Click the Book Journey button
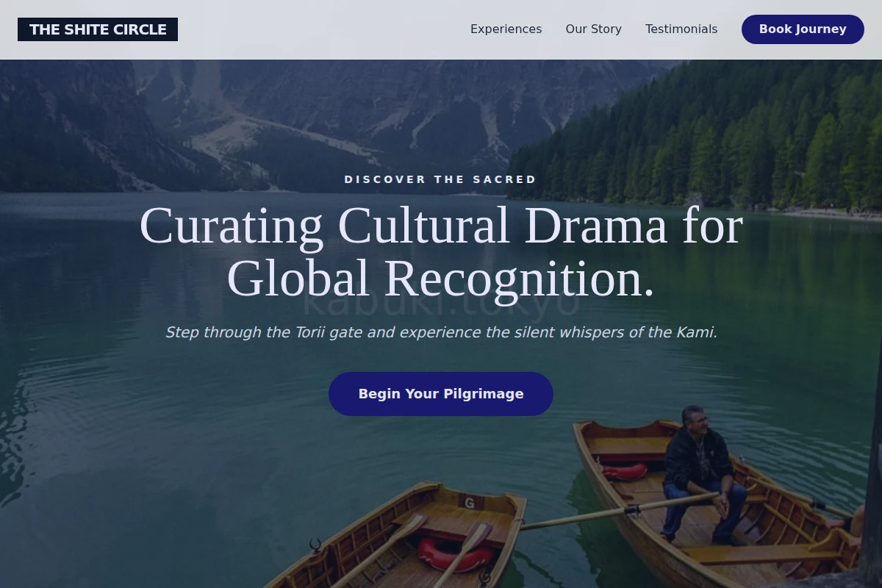Screen dimensions: 882x588 tap(803, 29)
